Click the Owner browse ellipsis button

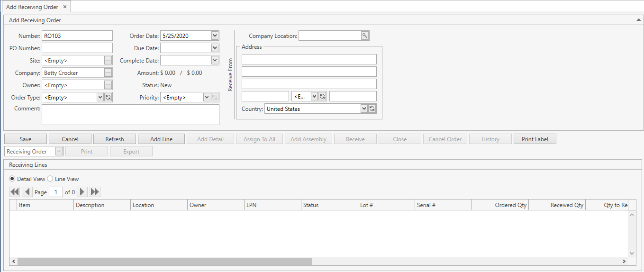[108, 85]
